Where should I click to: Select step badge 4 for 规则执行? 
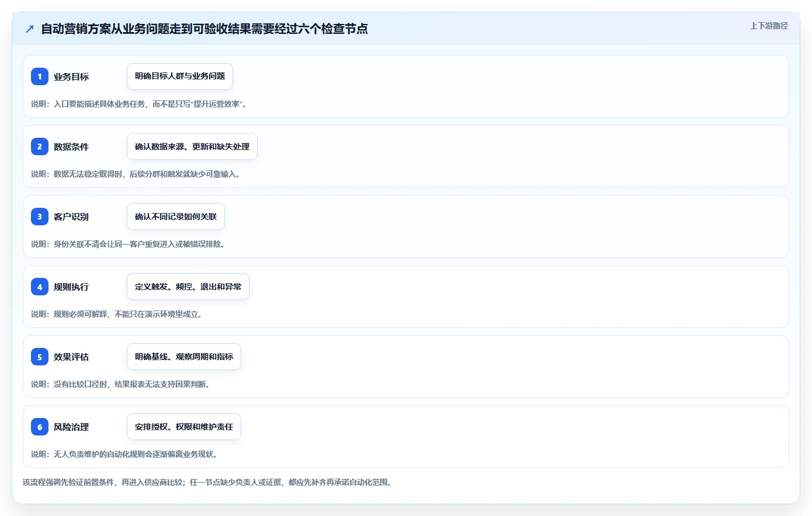tap(40, 287)
